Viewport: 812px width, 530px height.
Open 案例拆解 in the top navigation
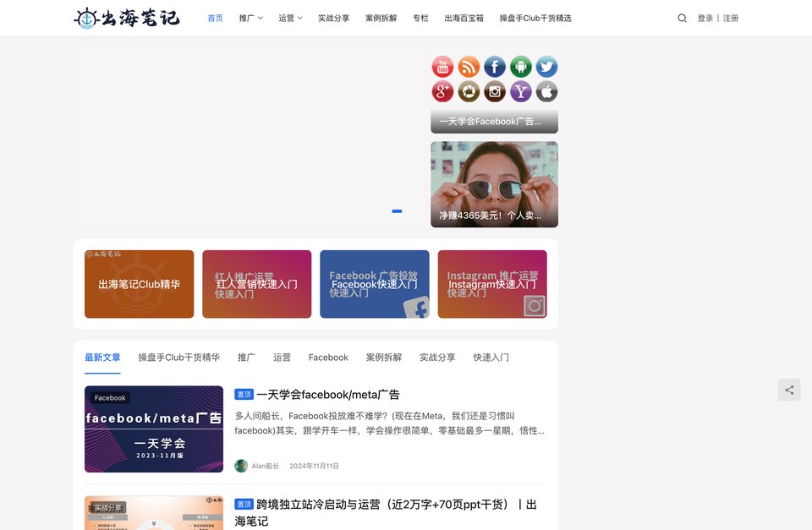381,18
